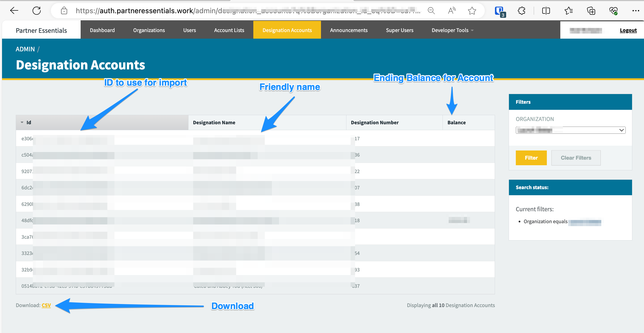Select the Designation Accounts tab
The width and height of the screenshot is (644, 333).
[287, 30]
